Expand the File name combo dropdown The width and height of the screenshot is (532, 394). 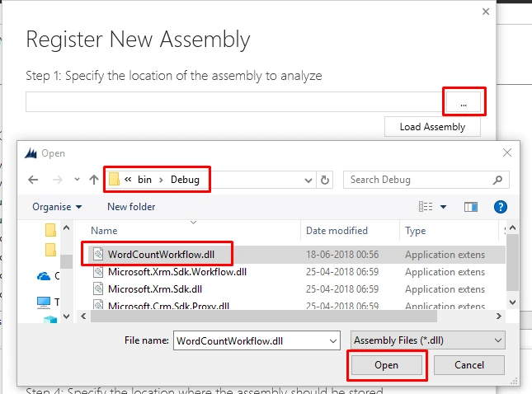[333, 340]
